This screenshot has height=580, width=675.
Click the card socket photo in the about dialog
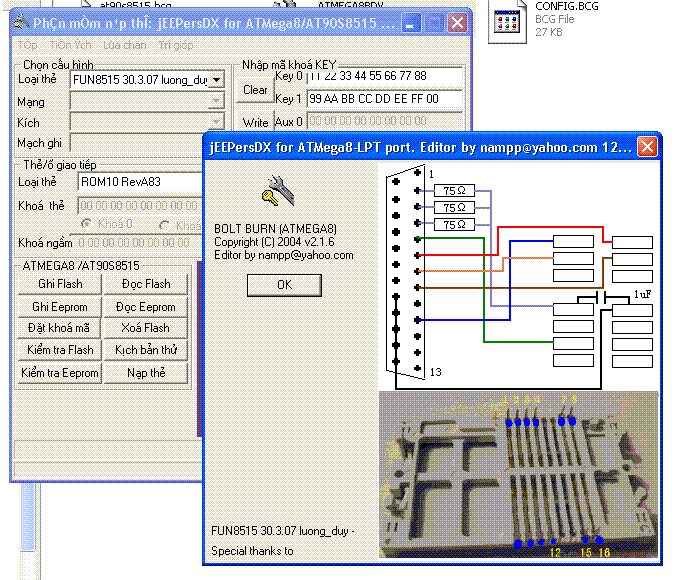tap(519, 475)
